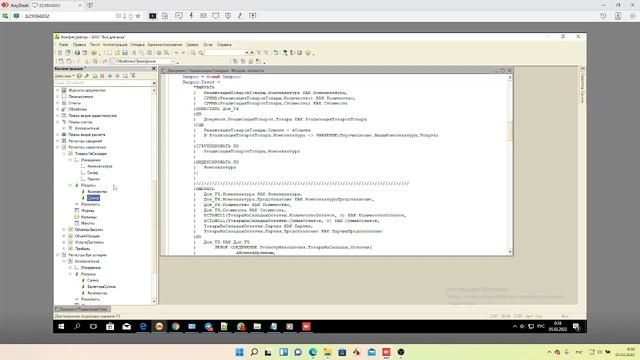The width and height of the screenshot is (640, 360).
Task: Click the edit pencil icon in configuration panel toolbar
Action: click(x=87, y=76)
